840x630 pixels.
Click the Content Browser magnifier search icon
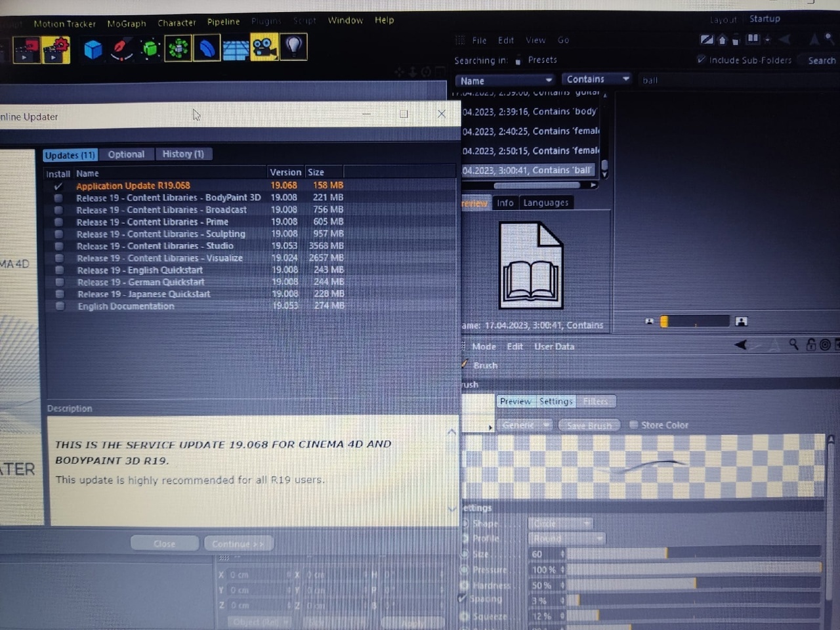click(x=831, y=39)
